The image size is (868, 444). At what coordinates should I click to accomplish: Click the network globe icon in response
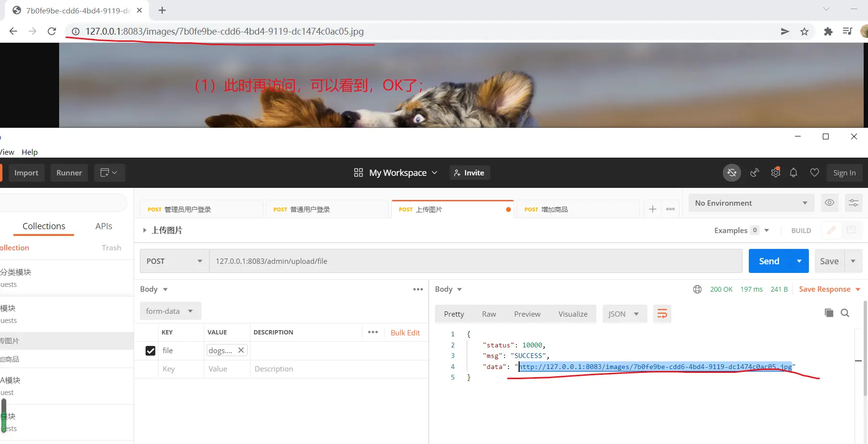pos(697,289)
